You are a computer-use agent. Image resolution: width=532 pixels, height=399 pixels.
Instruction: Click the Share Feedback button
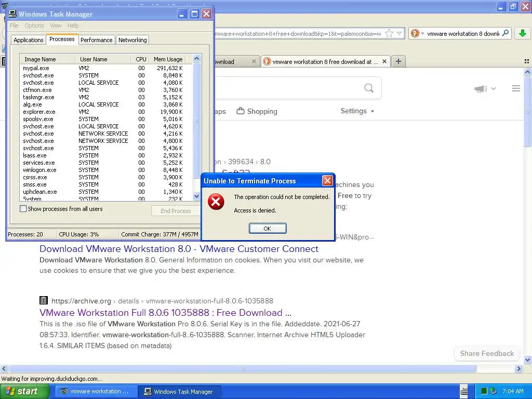coord(487,353)
